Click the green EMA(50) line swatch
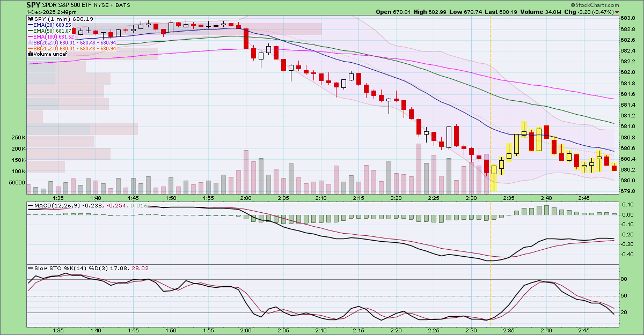This screenshot has height=335, width=644. 30,31
